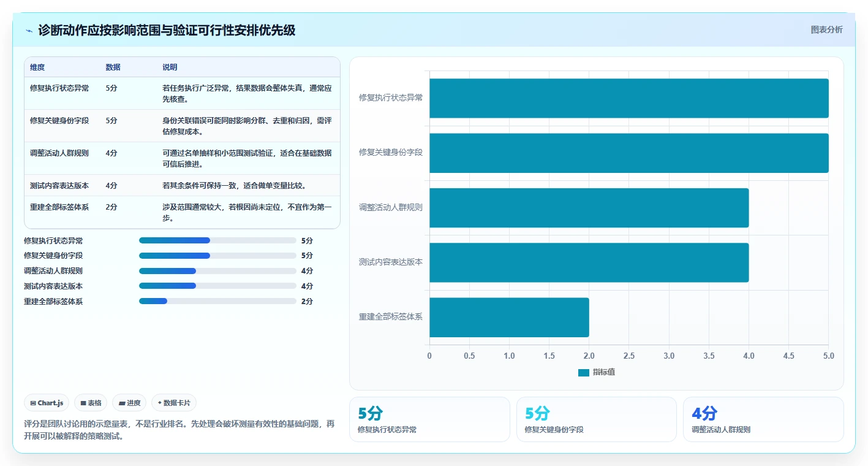This screenshot has width=868, height=466.
Task: Select table cell 重建全部标签体系
Action: point(59,207)
